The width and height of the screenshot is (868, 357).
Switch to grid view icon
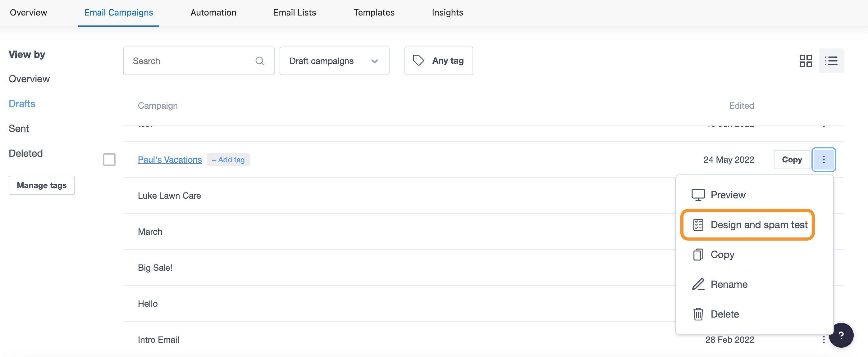point(805,61)
